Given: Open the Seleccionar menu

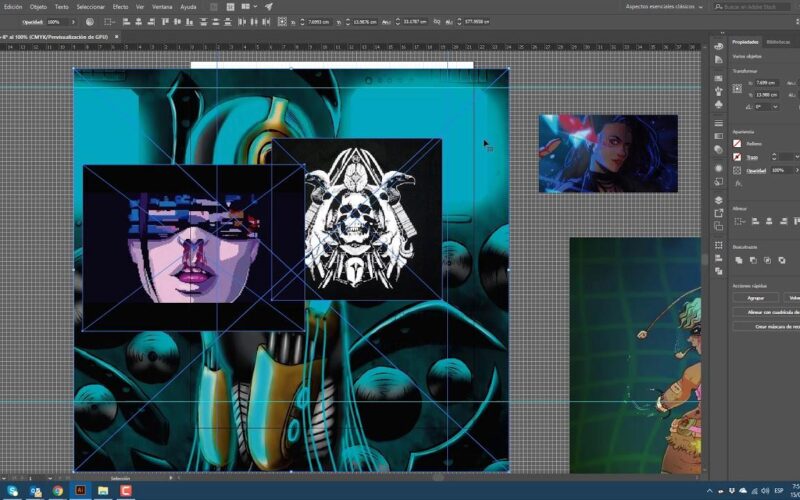Looking at the screenshot, I should tap(90, 7).
